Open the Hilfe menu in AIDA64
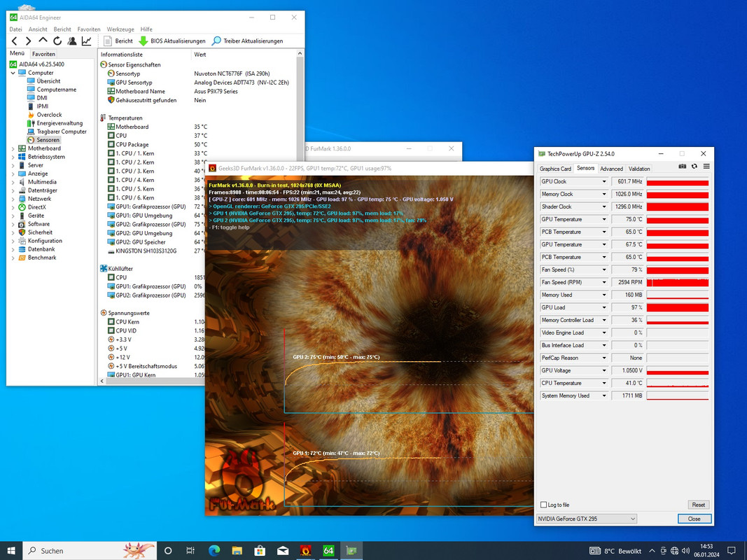 (147, 29)
